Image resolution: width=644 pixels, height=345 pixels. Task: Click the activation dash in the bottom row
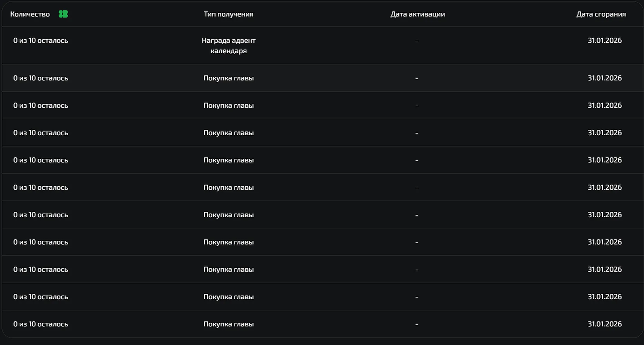pos(417,324)
